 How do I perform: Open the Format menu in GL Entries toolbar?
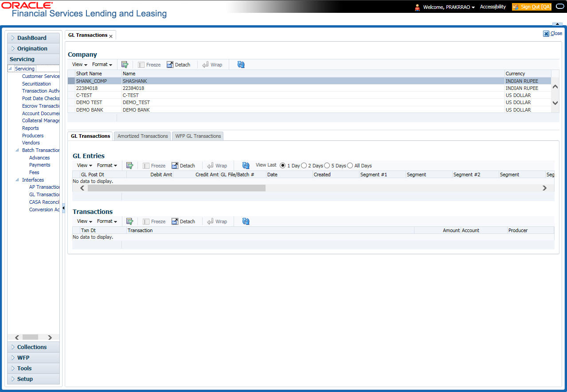pyautogui.click(x=107, y=166)
